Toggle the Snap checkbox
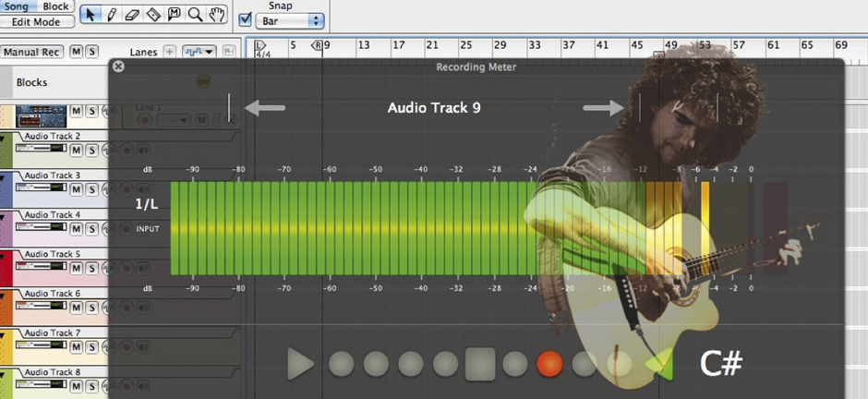 245,19
